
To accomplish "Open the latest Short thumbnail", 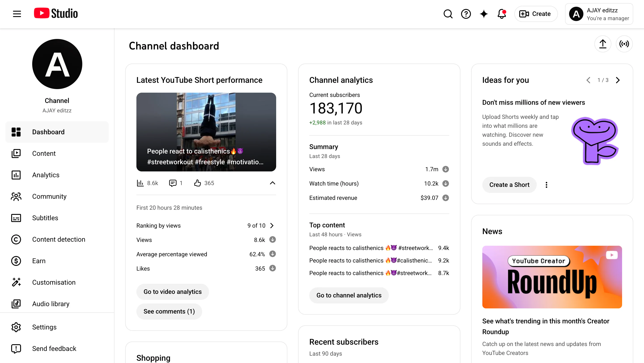I will (206, 132).
